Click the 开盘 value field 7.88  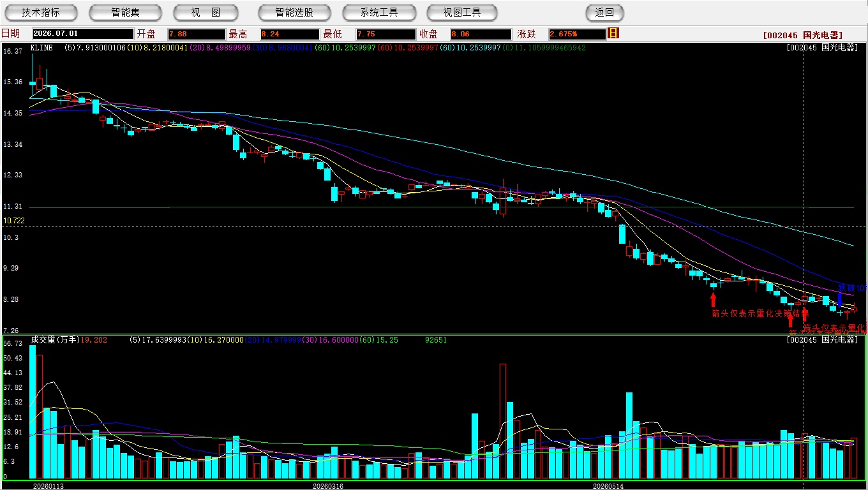click(x=197, y=34)
